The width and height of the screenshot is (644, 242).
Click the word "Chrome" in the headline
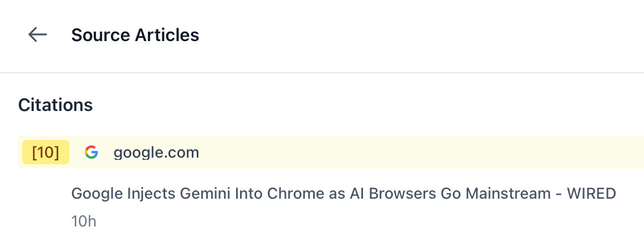[x=288, y=194]
